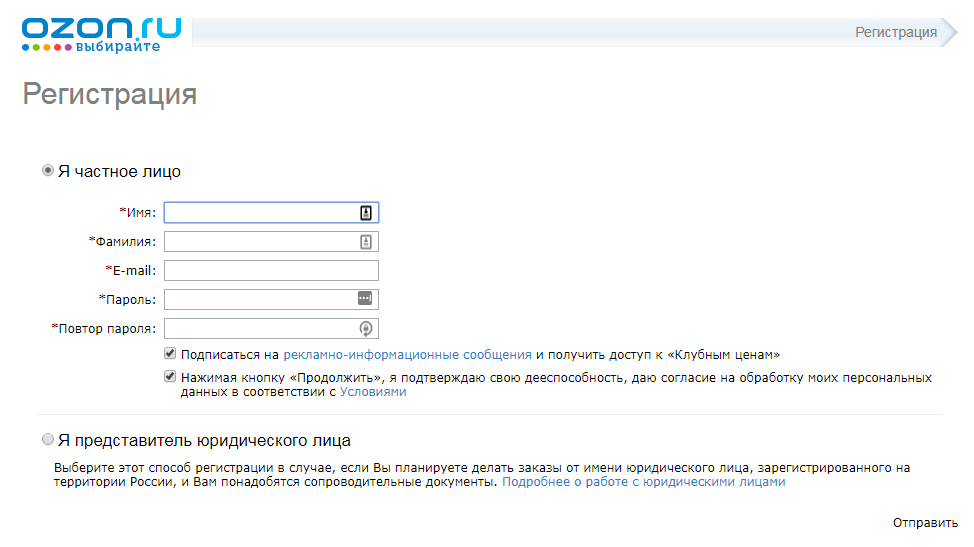Click the '*Пароль:' field label

(127, 299)
